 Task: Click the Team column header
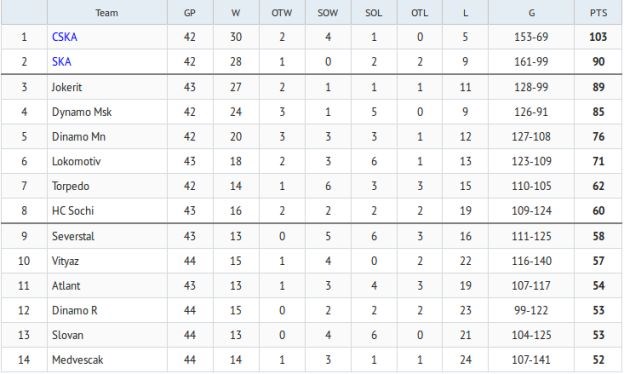[107, 13]
